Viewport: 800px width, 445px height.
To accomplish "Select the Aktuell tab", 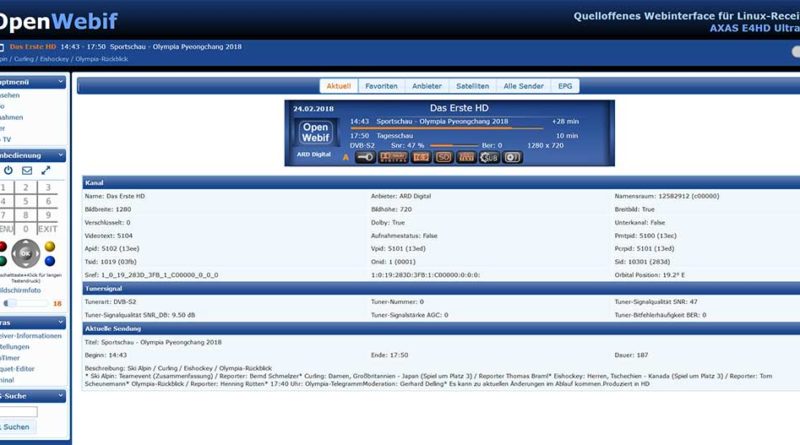I will [x=339, y=86].
